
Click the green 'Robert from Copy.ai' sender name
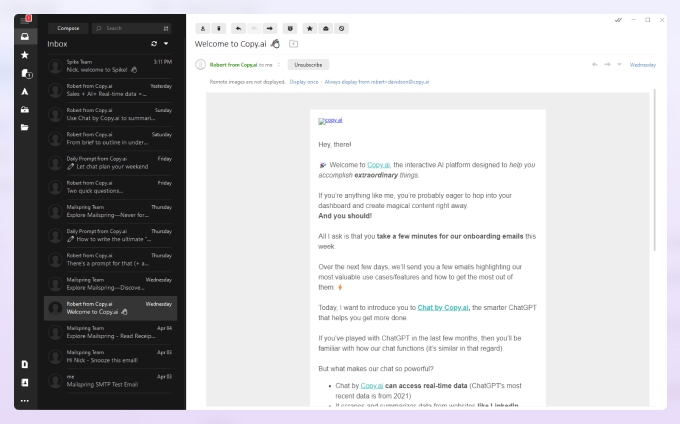(233, 65)
